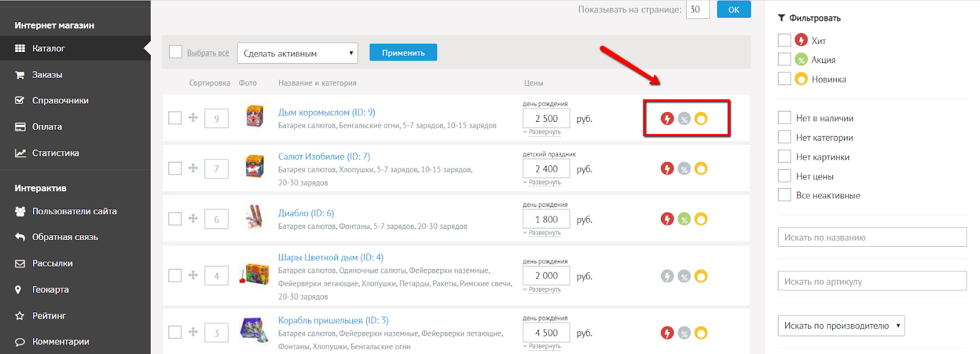980x354 pixels.
Task: Click the Применить button
Action: click(x=403, y=53)
